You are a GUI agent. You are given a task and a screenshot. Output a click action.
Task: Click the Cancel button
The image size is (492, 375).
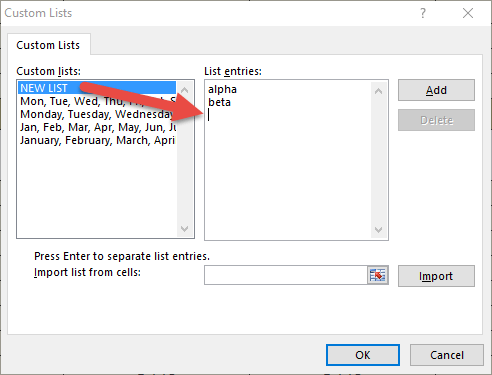(447, 355)
